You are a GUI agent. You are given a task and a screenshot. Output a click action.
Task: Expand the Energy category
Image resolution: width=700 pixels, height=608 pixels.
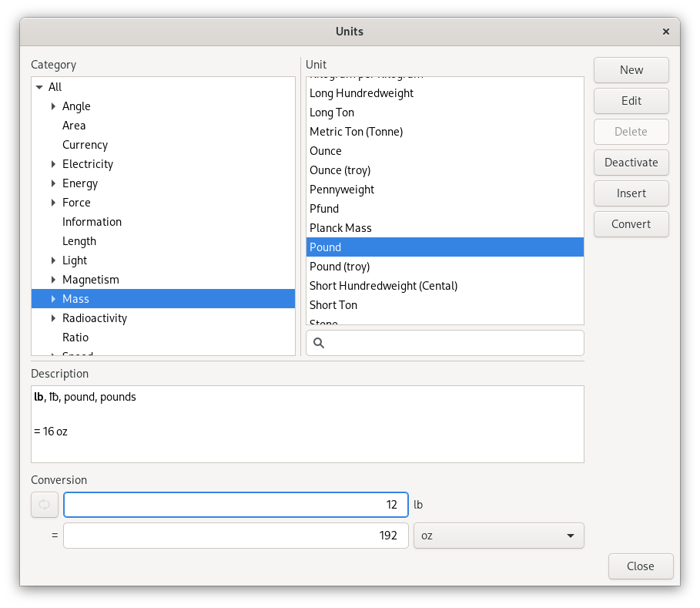[x=53, y=183]
